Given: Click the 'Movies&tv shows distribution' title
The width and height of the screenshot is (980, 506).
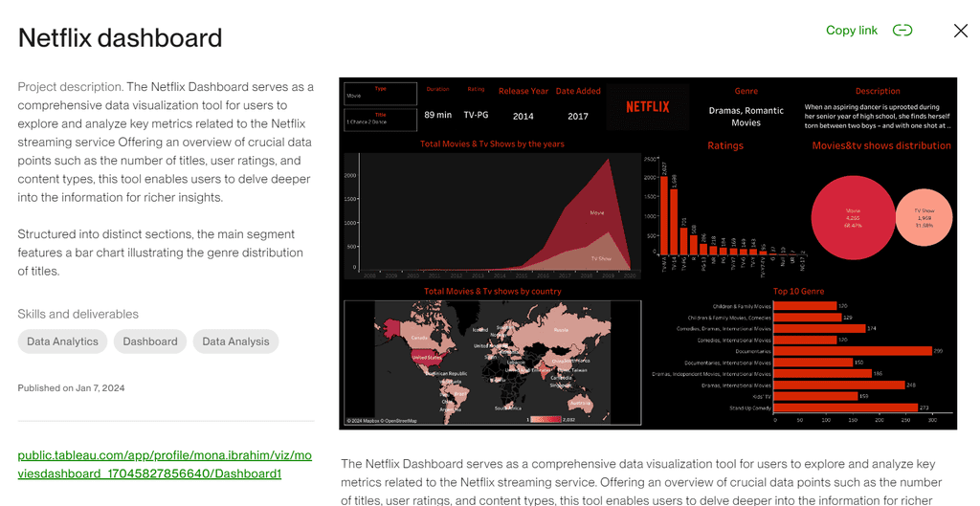Looking at the screenshot, I should [881, 145].
